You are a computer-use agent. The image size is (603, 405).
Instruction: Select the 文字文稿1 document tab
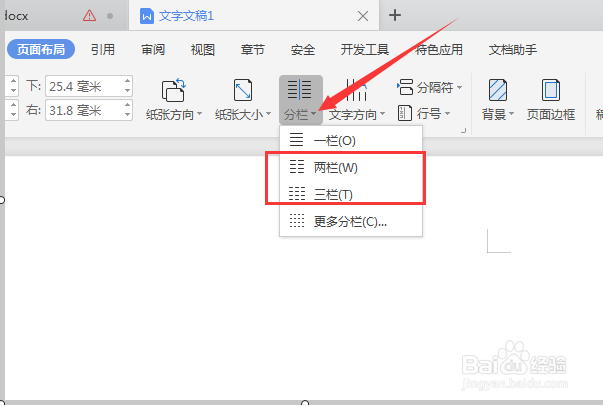(254, 16)
